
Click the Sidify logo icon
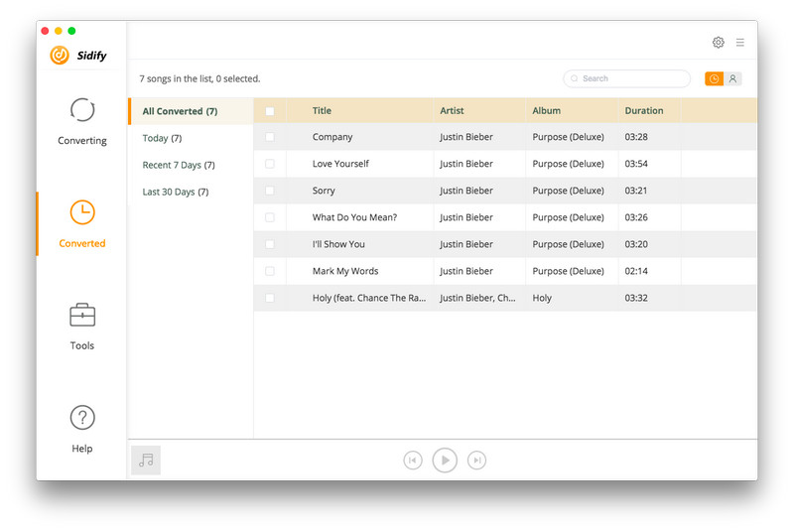[x=60, y=56]
